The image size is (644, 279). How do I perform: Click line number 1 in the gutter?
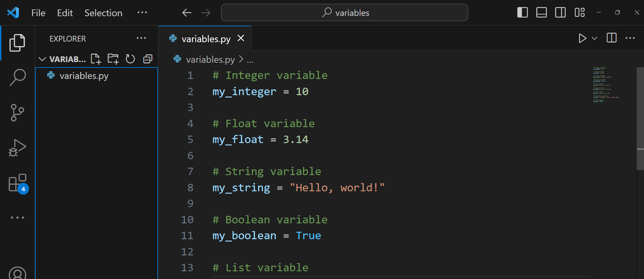(190, 75)
